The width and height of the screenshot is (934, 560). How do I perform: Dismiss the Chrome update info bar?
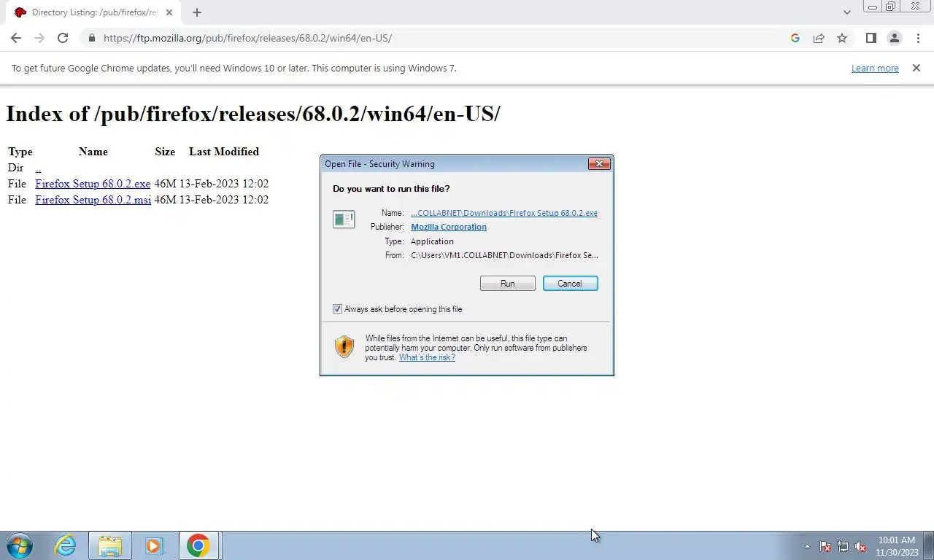[916, 68]
